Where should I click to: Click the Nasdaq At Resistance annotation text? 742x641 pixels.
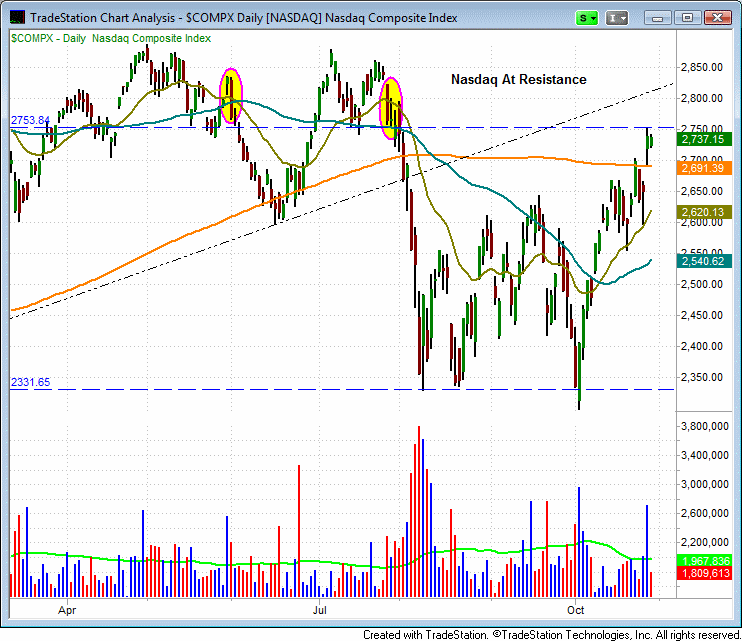(519, 79)
